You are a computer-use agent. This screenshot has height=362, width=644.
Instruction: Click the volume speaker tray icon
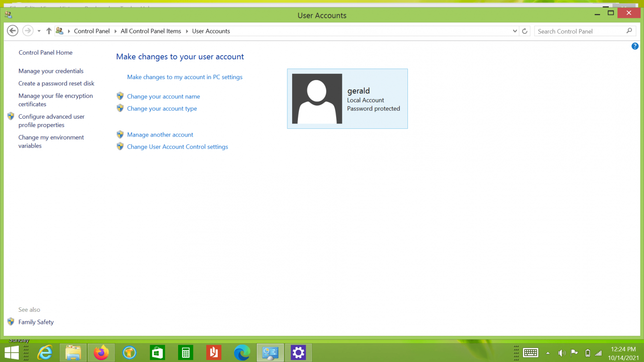click(x=561, y=353)
